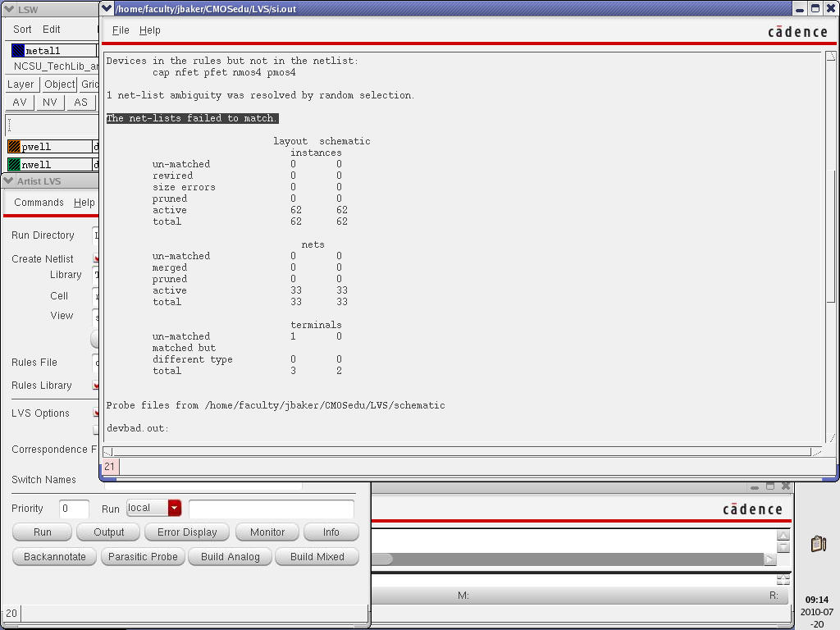Select the Object button in LSW
This screenshot has height=630, width=840.
[x=59, y=84]
